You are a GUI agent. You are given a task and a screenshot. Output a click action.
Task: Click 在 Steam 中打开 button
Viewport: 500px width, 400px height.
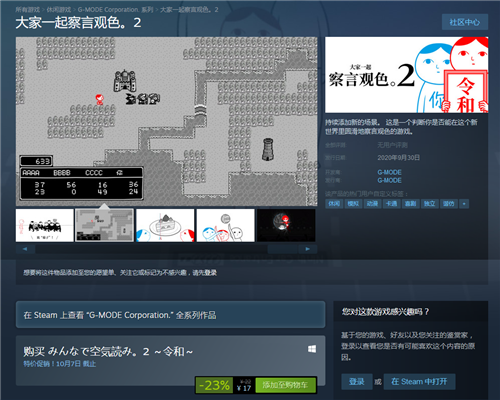419,382
